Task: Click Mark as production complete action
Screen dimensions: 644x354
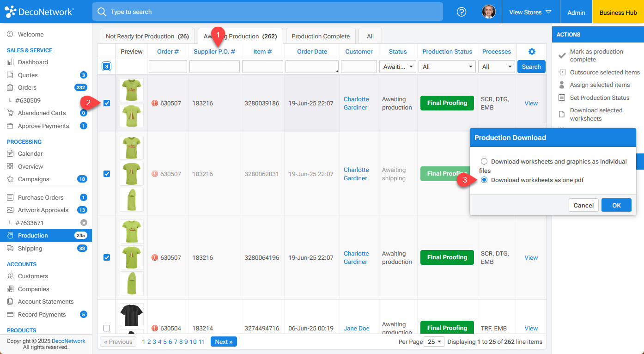Action: [x=596, y=55]
